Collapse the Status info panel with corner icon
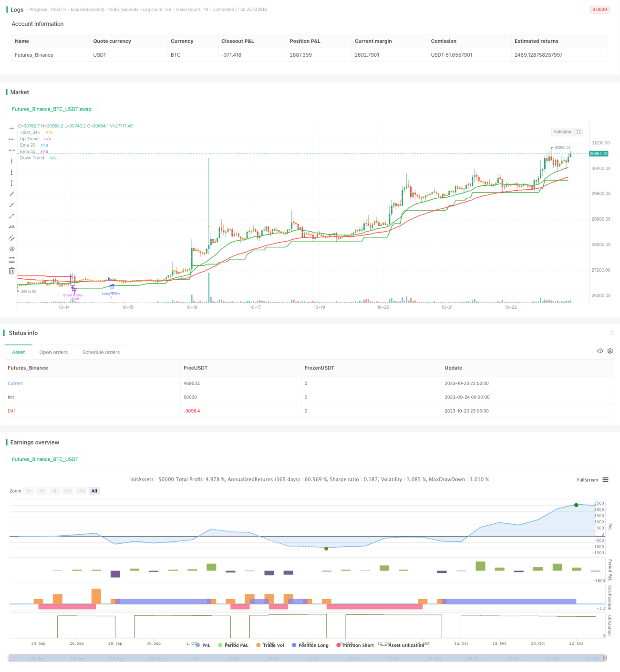 pos(611,333)
